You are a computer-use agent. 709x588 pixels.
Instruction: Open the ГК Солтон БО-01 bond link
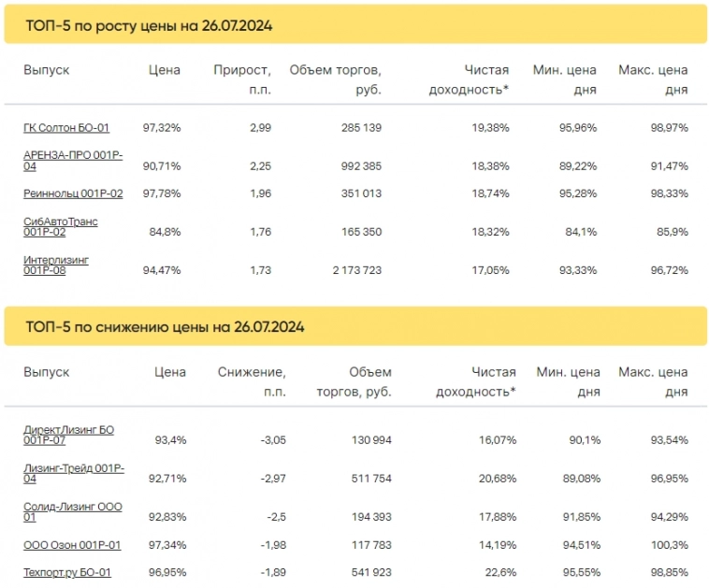tap(66, 127)
